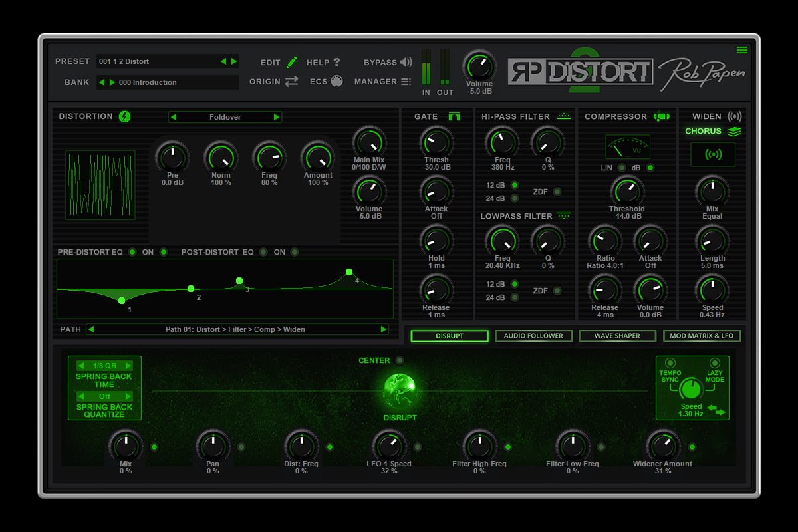This screenshot has width=798, height=532.
Task: Select compressor dB mode
Action: click(650, 168)
